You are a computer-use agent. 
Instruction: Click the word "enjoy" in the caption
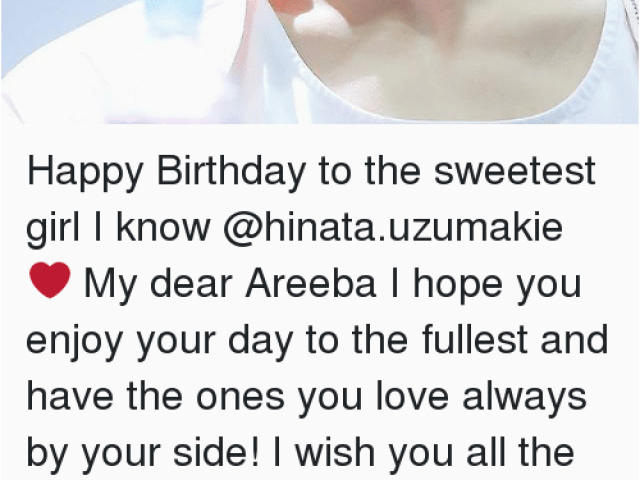tap(75, 342)
